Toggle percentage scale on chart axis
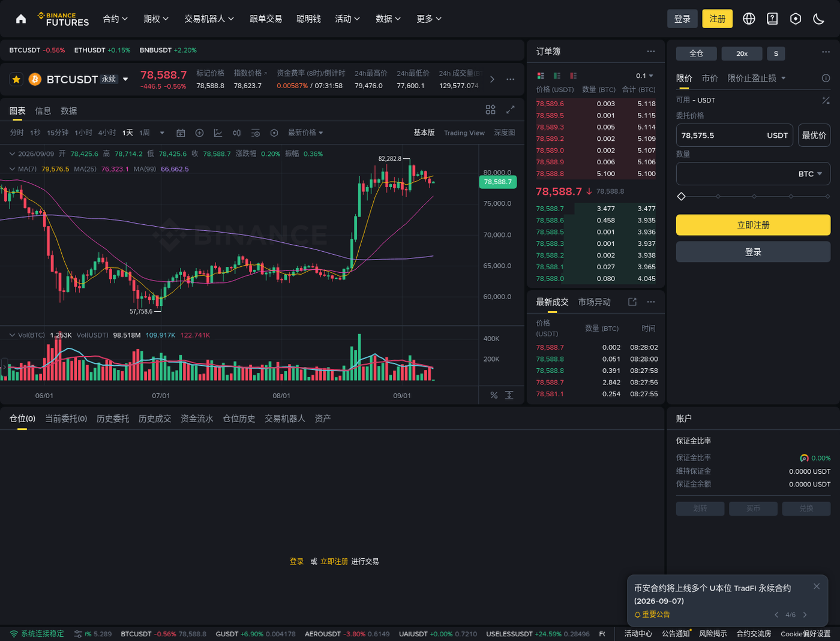The width and height of the screenshot is (840, 641). pyautogui.click(x=494, y=395)
